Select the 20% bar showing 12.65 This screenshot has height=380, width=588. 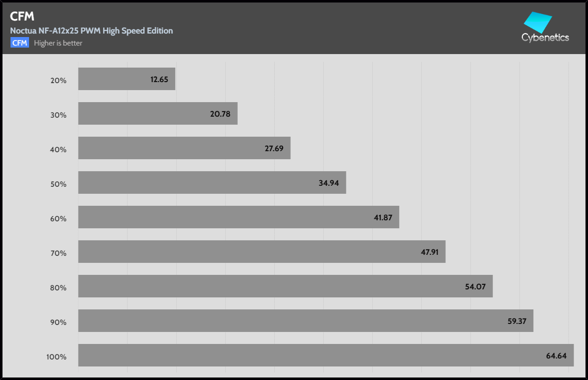tap(127, 79)
